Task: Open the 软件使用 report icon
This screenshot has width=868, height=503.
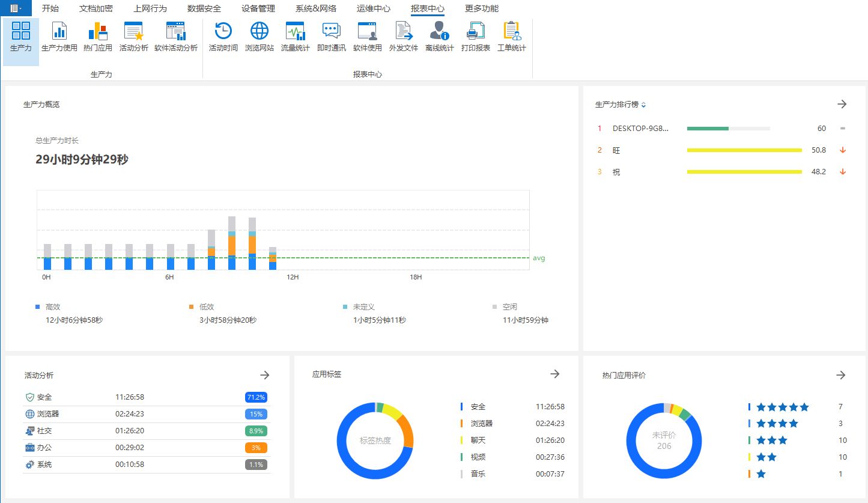Action: 368,37
